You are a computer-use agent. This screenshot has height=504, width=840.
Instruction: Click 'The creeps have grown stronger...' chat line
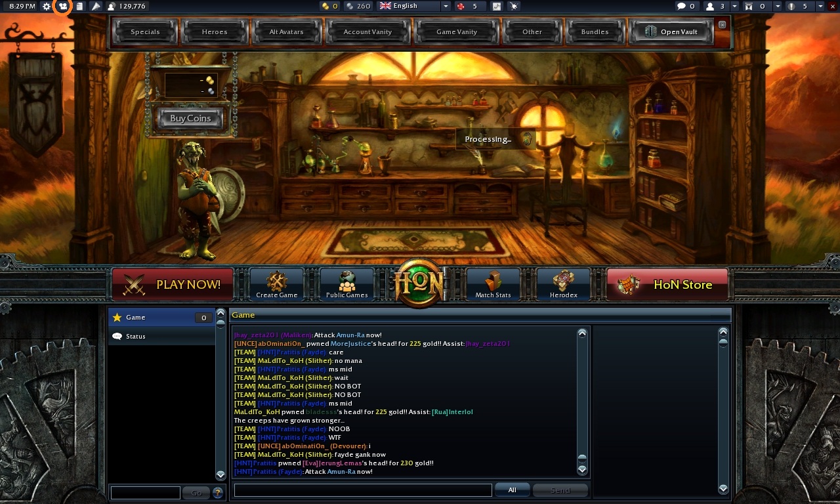point(289,421)
